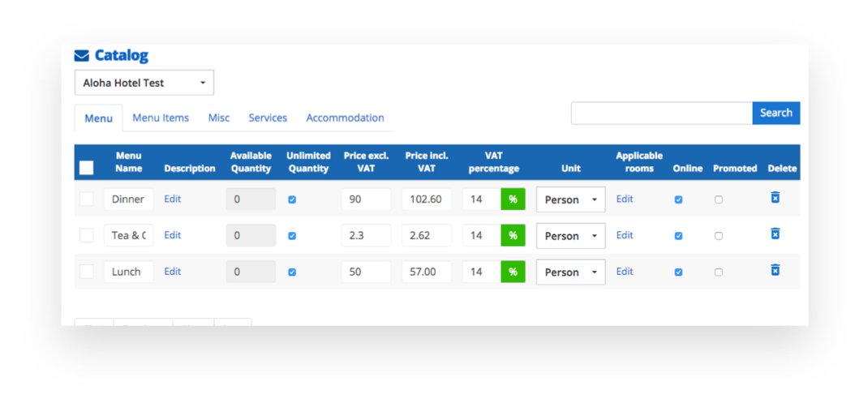Delete the Lunch menu entry
868x403 pixels.
pyautogui.click(x=775, y=270)
